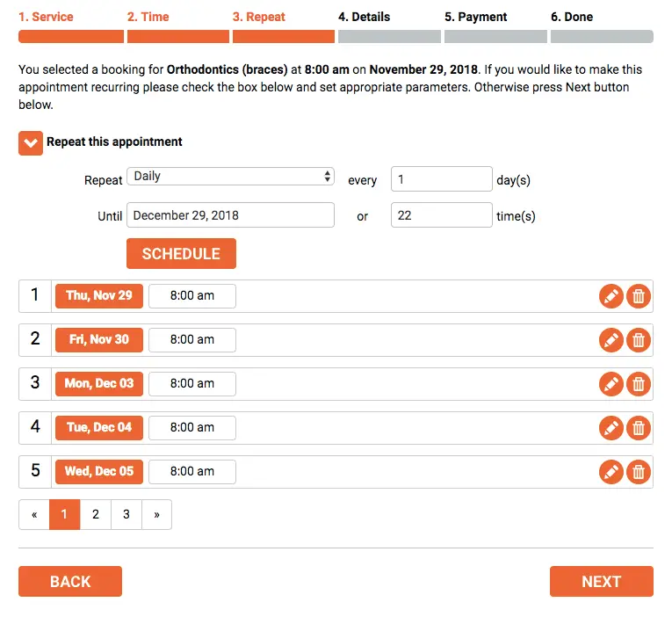
Task: Click the Mon, Dec 03 date label
Action: pyautogui.click(x=99, y=384)
